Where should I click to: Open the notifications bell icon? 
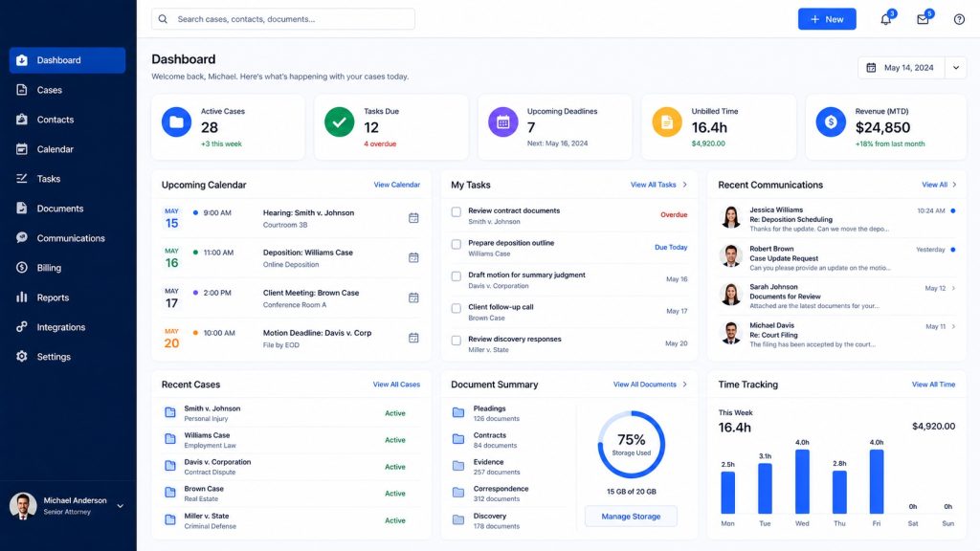point(885,19)
